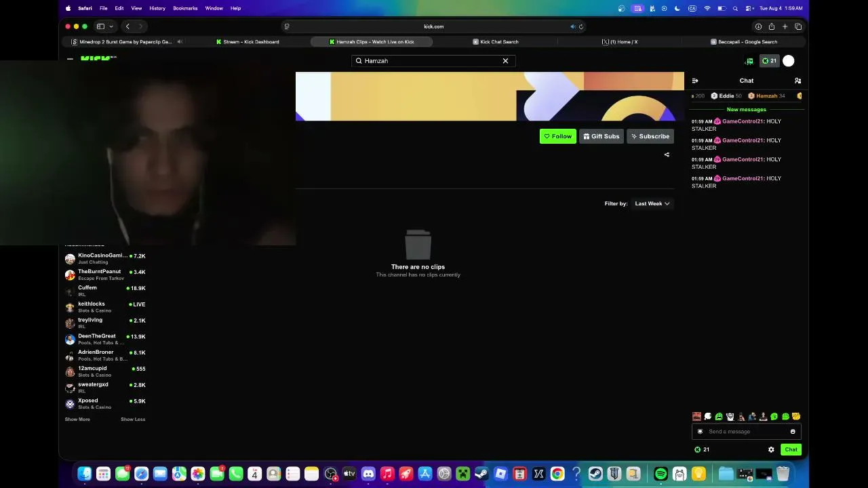Screen dimensions: 868x488
Task: Open the Apple menu
Action: click(68, 8)
